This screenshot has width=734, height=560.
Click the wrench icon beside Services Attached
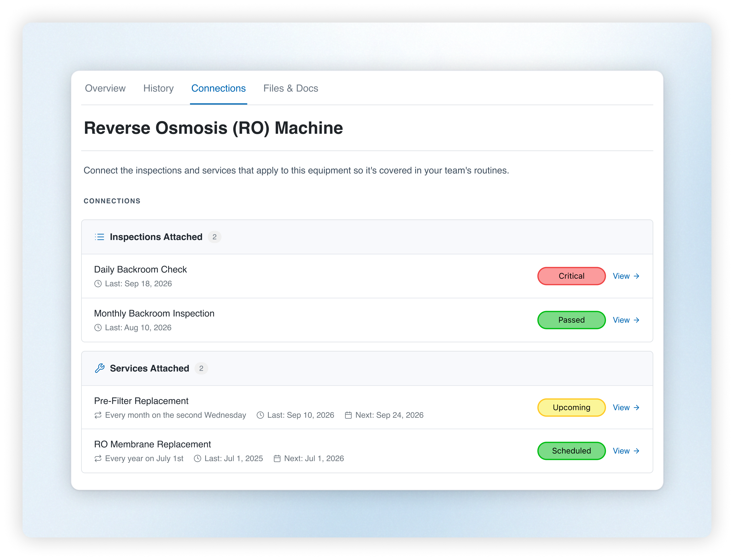coord(99,368)
